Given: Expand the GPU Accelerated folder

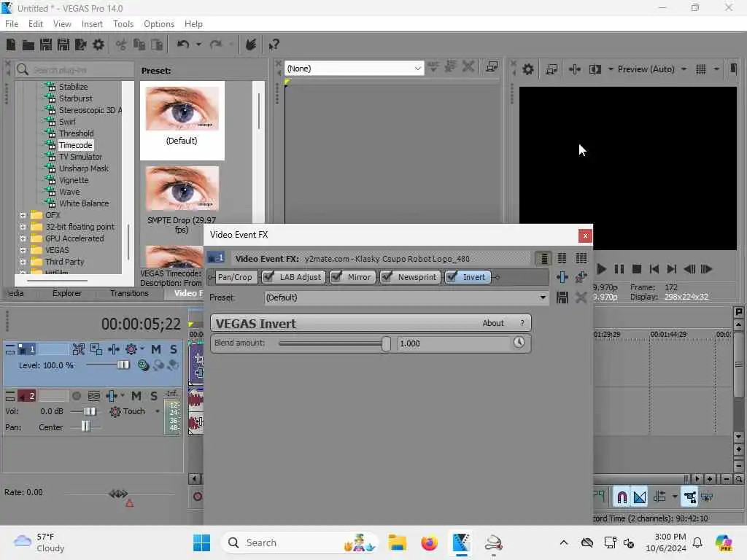Looking at the screenshot, I should click(x=23, y=238).
